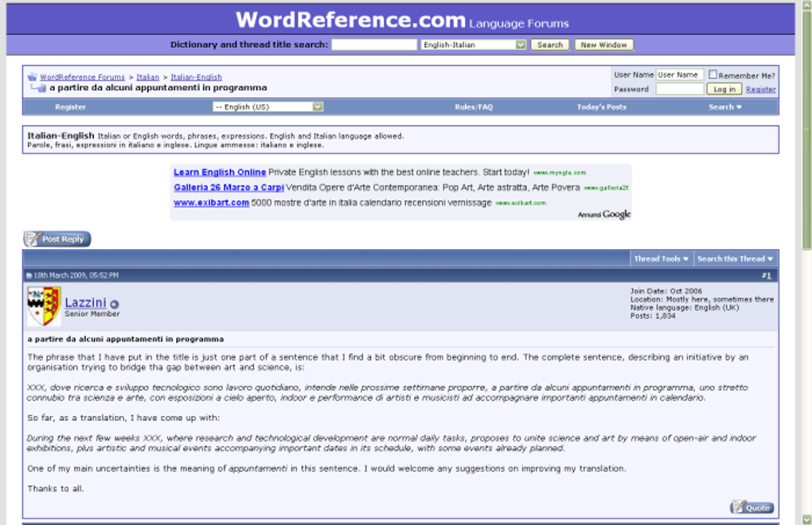
Task: Click the small post icon beside 18th March date
Action: (29, 276)
